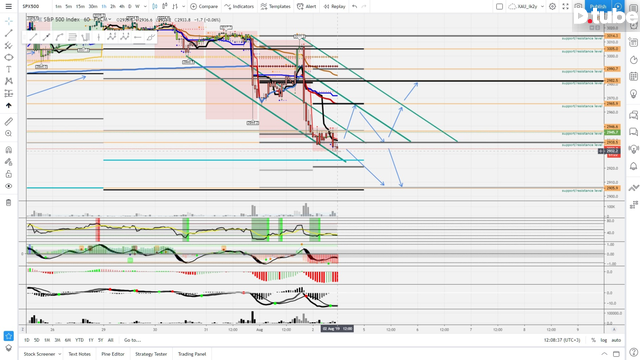Choose the bars chart style icon

point(175,7)
